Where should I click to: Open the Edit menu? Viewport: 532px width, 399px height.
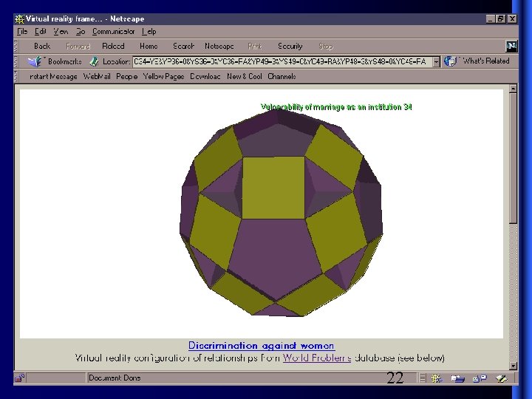[x=41, y=32]
